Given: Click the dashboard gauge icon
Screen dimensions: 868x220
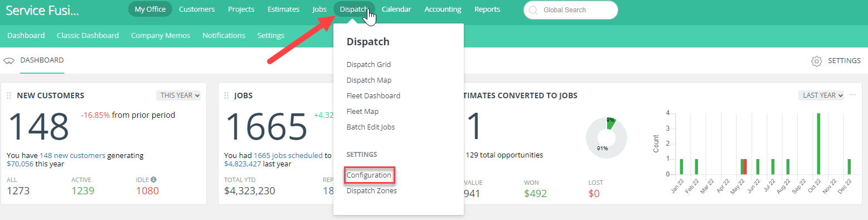Looking at the screenshot, I should point(8,61).
